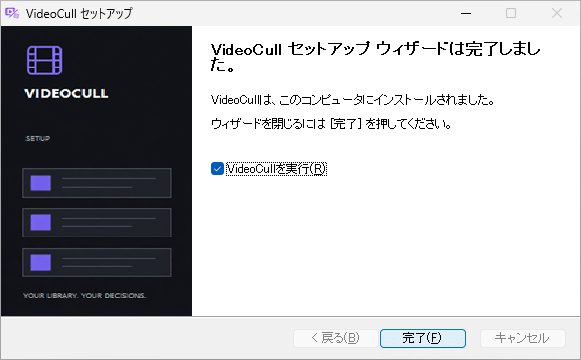
Task: Click the "ウィザードを閉じるには [完了] を押してください。" line
Action: click(x=331, y=123)
